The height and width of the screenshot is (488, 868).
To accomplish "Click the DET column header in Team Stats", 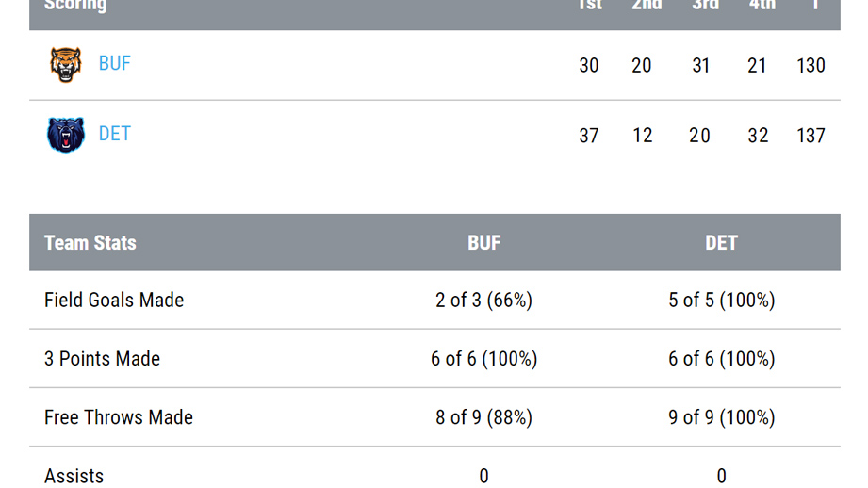I will coord(721,243).
